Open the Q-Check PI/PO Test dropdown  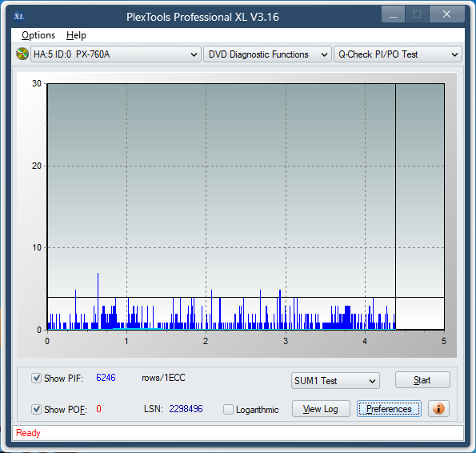click(x=398, y=54)
